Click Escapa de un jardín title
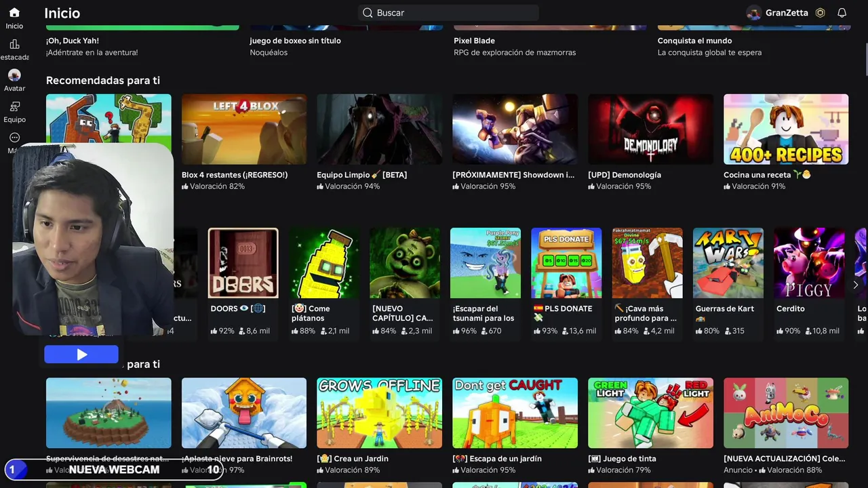Viewport: 868px width, 488px height. coord(497,459)
